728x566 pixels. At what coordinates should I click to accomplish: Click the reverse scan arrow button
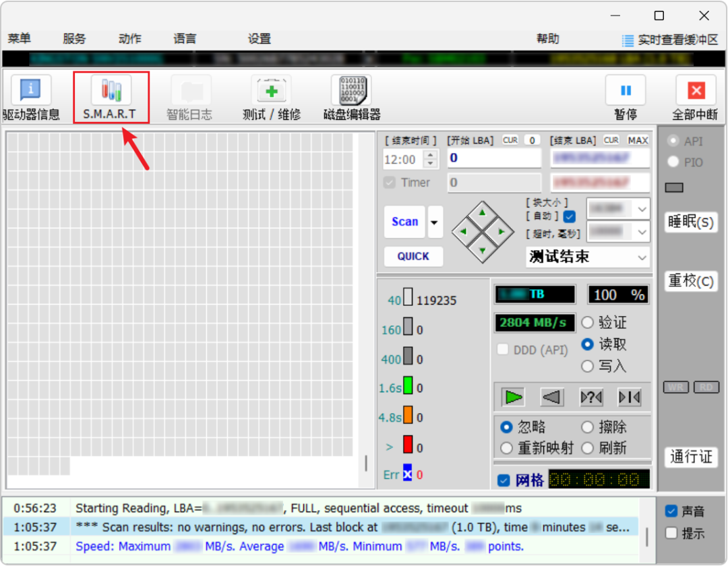(x=551, y=397)
